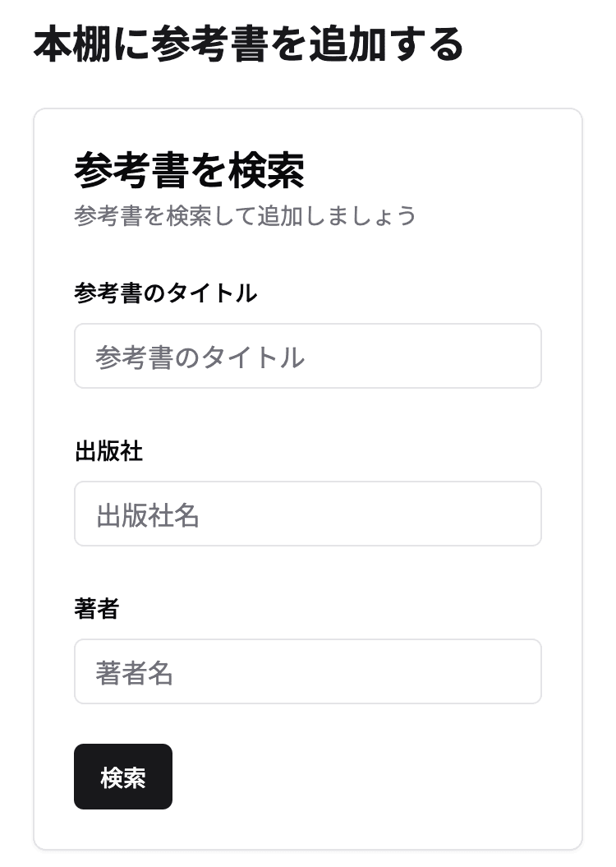Viewport: 616px width, 867px height.
Task: Select the 著者名 input field
Action: [307, 671]
